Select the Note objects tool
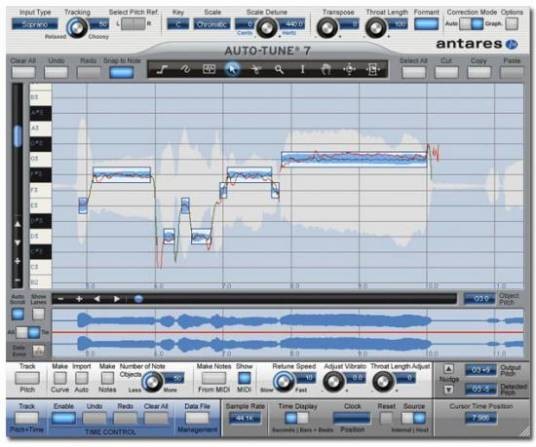536x447 pixels. click(209, 69)
